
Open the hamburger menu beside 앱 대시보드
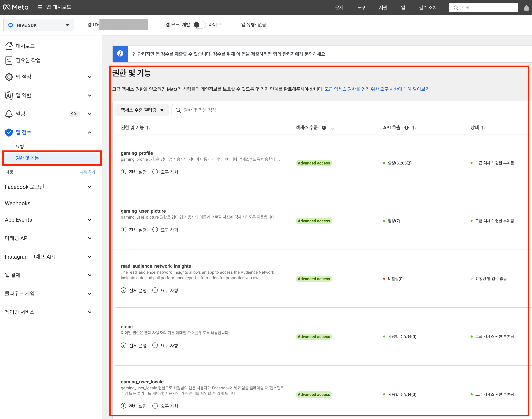click(x=40, y=7)
